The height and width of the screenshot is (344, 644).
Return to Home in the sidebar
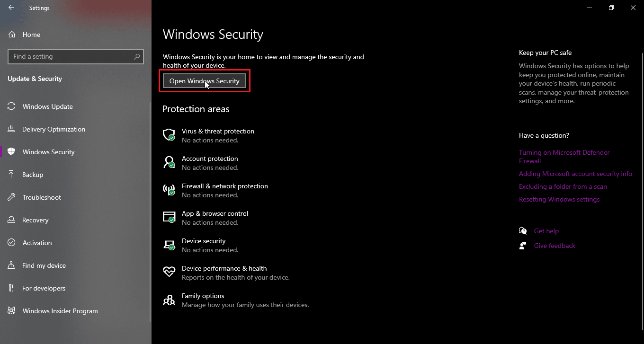[x=32, y=35]
